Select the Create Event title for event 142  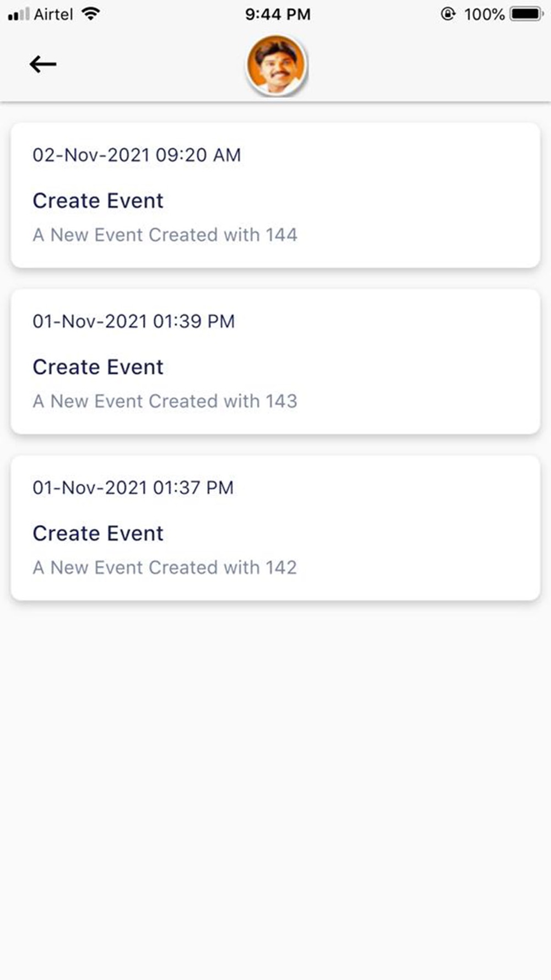pos(98,534)
